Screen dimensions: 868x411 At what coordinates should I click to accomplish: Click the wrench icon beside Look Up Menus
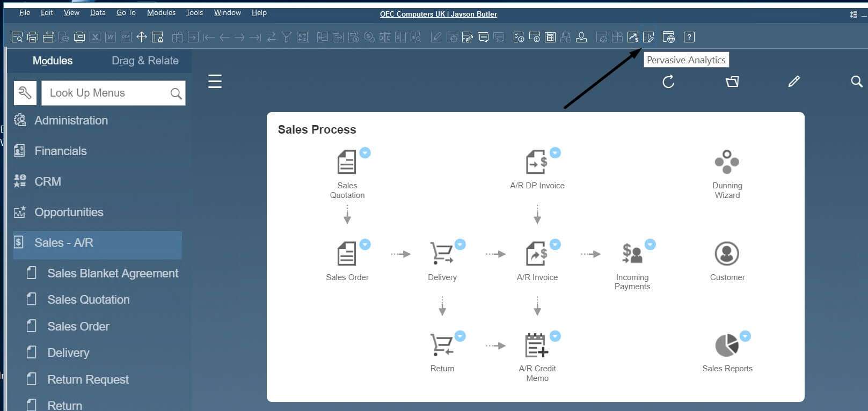(x=25, y=93)
